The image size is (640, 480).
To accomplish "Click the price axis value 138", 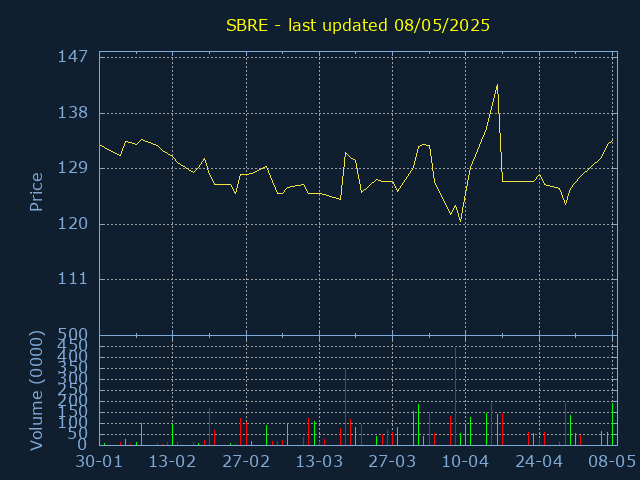I will 73,113.
